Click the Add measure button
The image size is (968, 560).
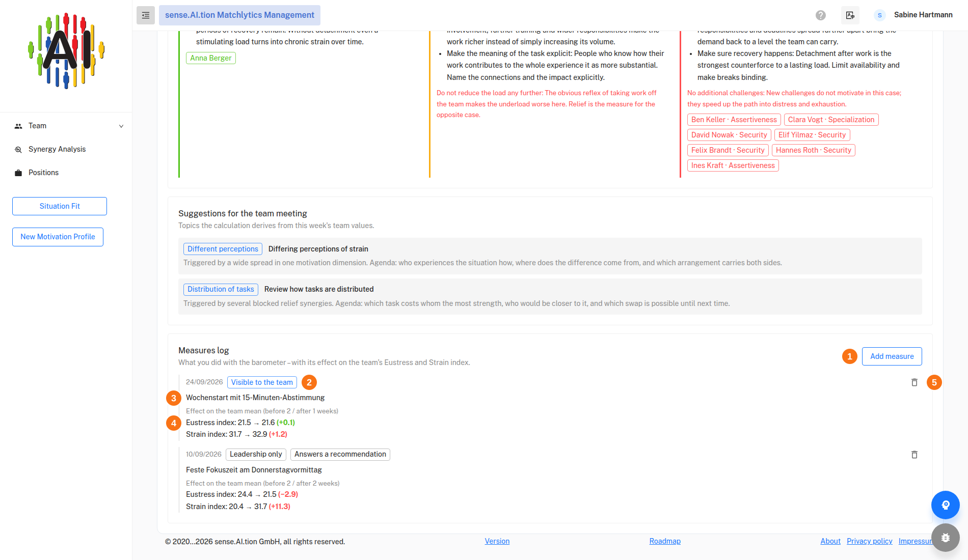coord(892,356)
